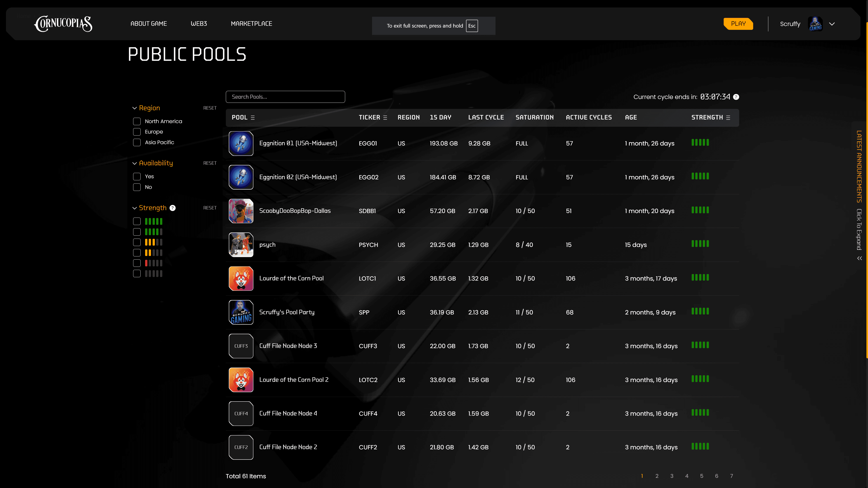Check one-bar red strength filter
The image size is (868, 488).
pyautogui.click(x=137, y=263)
